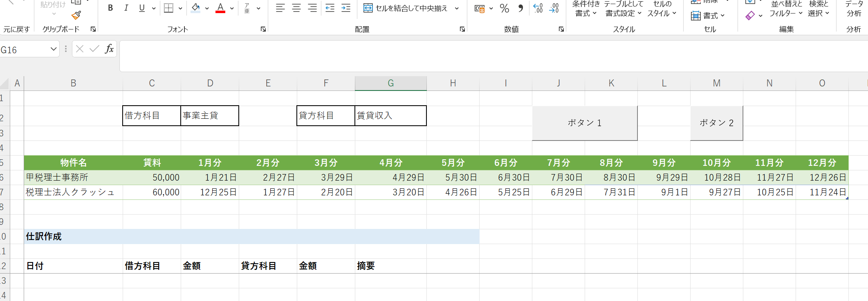This screenshot has height=301, width=868.
Task: Click the clear eraser icon
Action: click(x=750, y=16)
